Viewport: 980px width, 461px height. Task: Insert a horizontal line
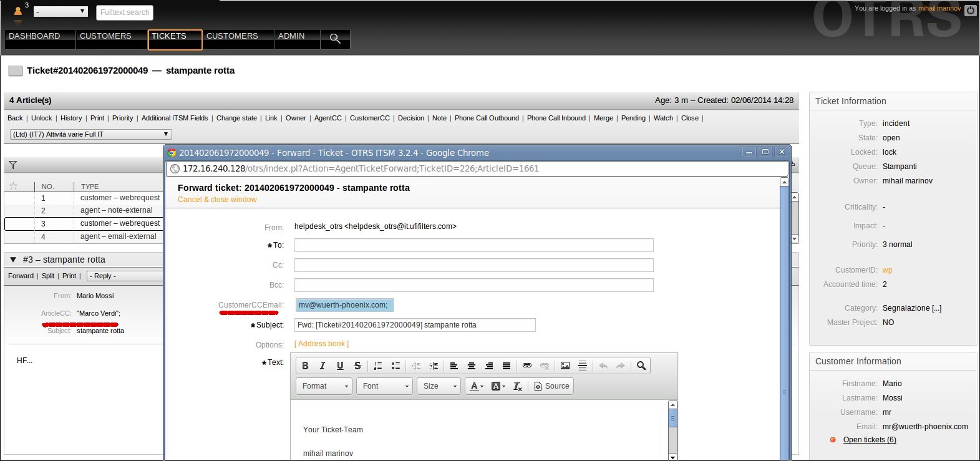pos(583,366)
